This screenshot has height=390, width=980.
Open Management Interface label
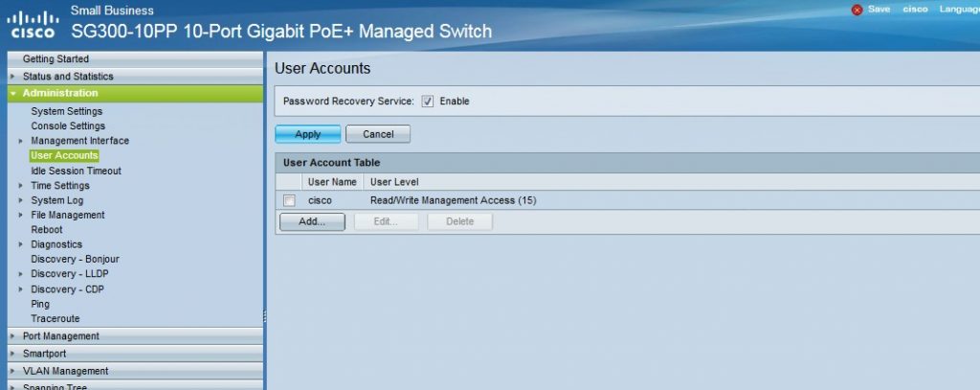[x=80, y=141]
